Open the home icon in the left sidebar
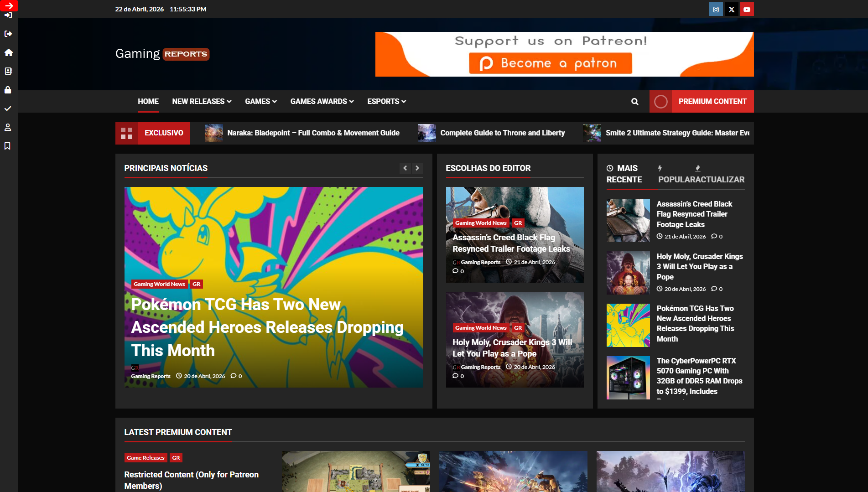Viewport: 868px width, 492px height. (8, 52)
